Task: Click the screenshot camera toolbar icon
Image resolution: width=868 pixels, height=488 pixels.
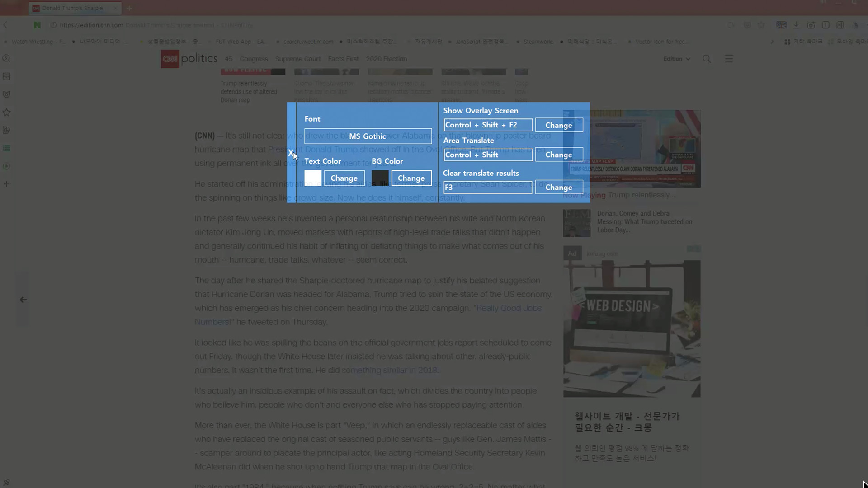Action: pyautogui.click(x=811, y=25)
